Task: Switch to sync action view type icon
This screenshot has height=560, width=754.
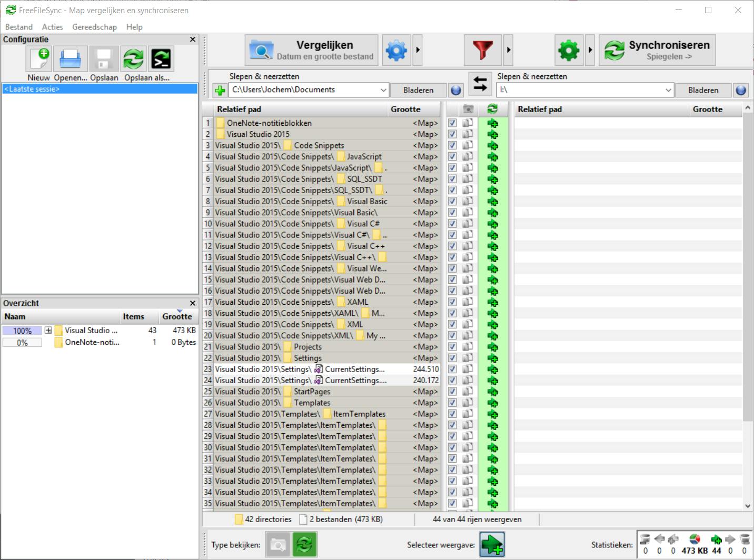Action: click(x=305, y=544)
